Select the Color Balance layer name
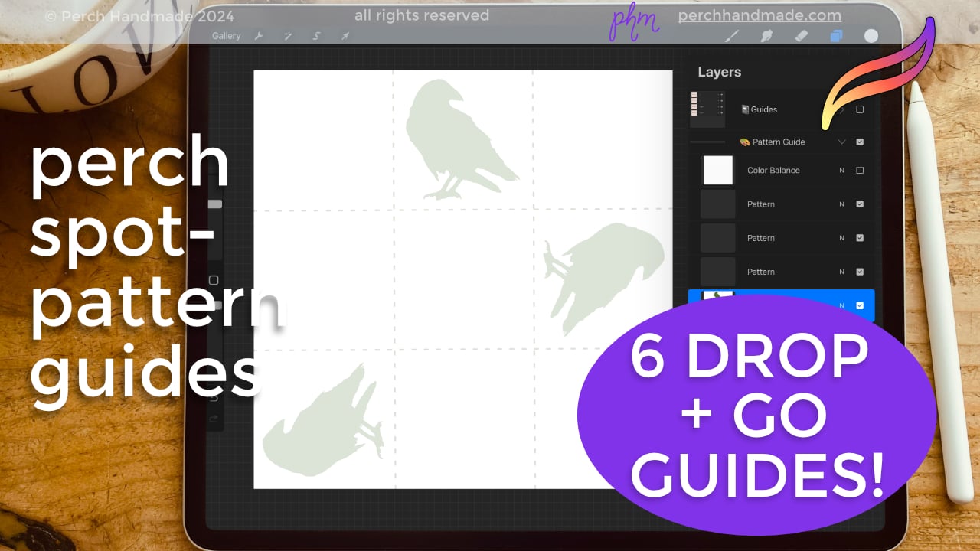This screenshot has height=551, width=980. click(x=773, y=170)
